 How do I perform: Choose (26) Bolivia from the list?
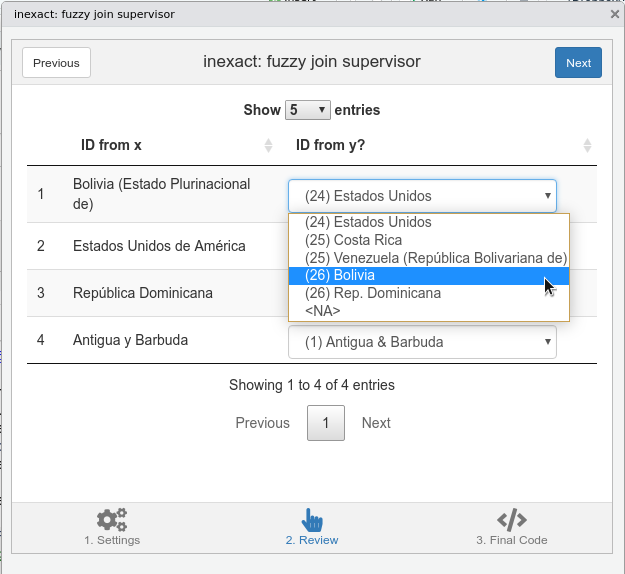click(x=340, y=275)
